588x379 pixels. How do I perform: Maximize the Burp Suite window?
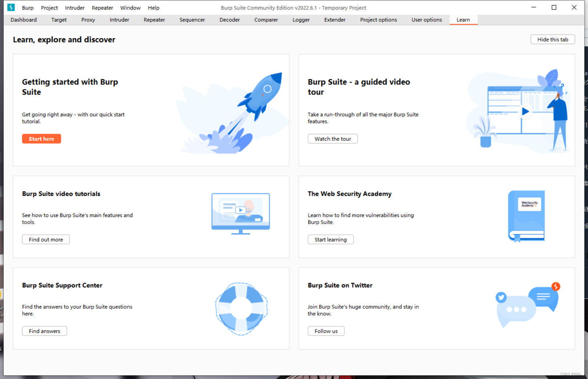click(x=554, y=7)
